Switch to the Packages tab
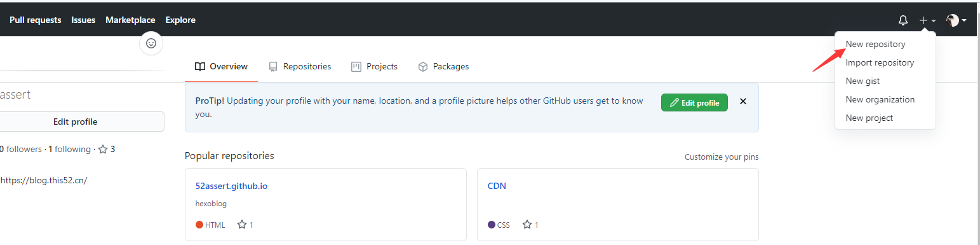The height and width of the screenshot is (245, 980). (443, 66)
